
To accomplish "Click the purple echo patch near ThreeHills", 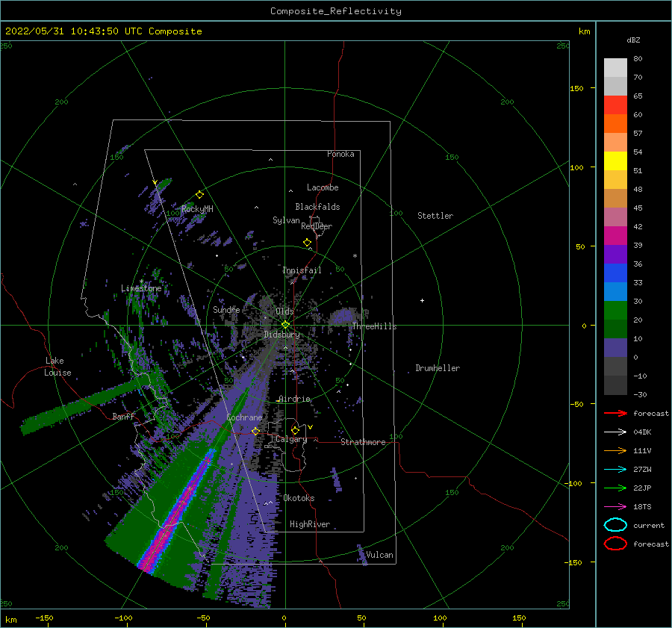I will point(344,317).
